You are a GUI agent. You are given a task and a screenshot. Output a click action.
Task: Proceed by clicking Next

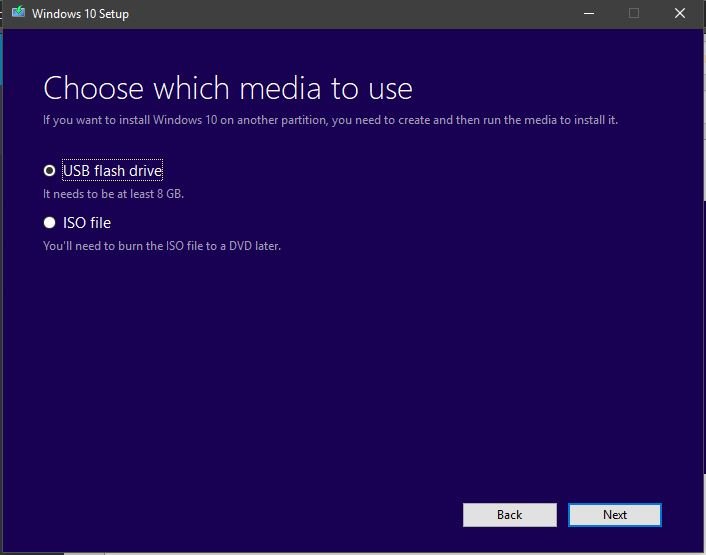point(615,514)
